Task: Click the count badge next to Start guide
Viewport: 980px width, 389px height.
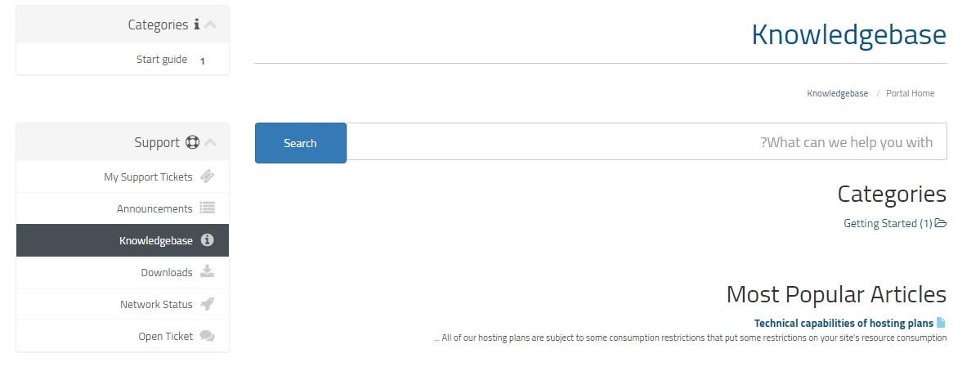Action: coord(203,61)
